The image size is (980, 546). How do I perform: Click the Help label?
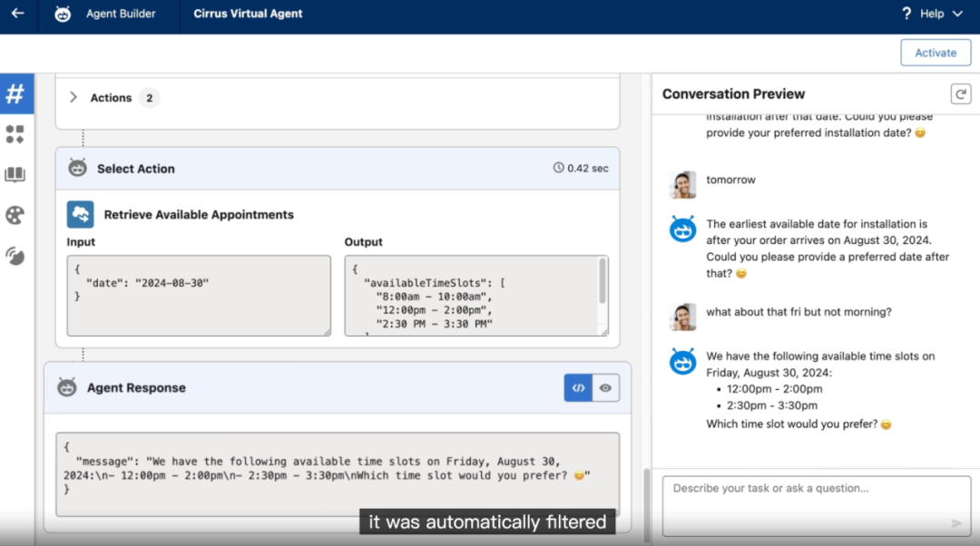click(932, 14)
